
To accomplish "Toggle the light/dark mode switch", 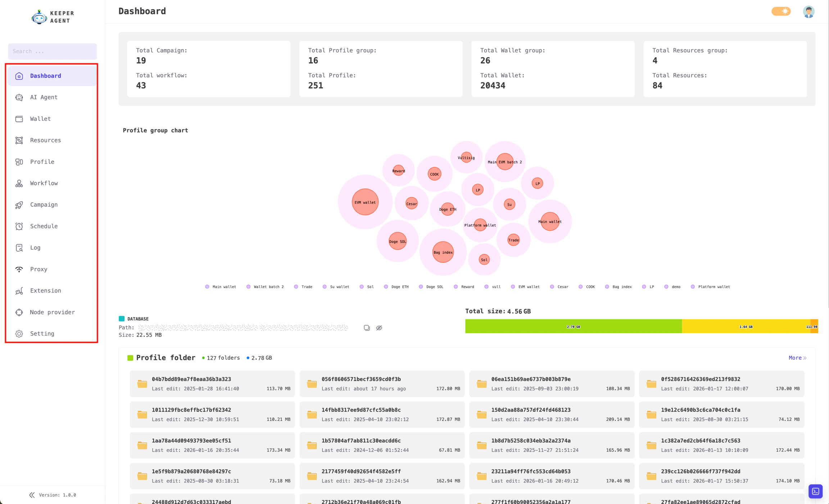I will [x=781, y=11].
